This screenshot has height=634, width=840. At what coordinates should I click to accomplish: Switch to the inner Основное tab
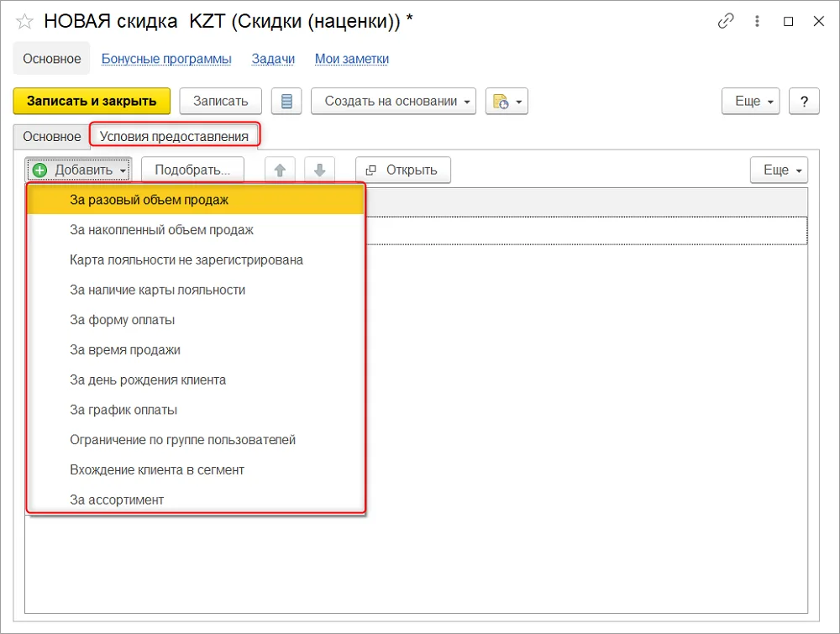tap(52, 137)
